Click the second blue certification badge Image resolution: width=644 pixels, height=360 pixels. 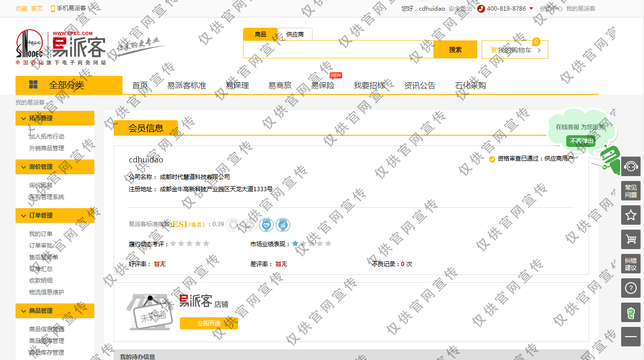pyautogui.click(x=283, y=225)
